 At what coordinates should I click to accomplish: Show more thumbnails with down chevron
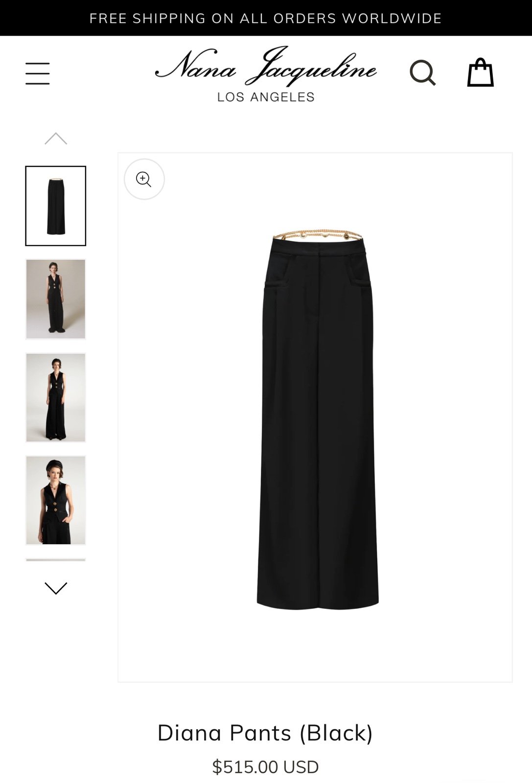(56, 588)
